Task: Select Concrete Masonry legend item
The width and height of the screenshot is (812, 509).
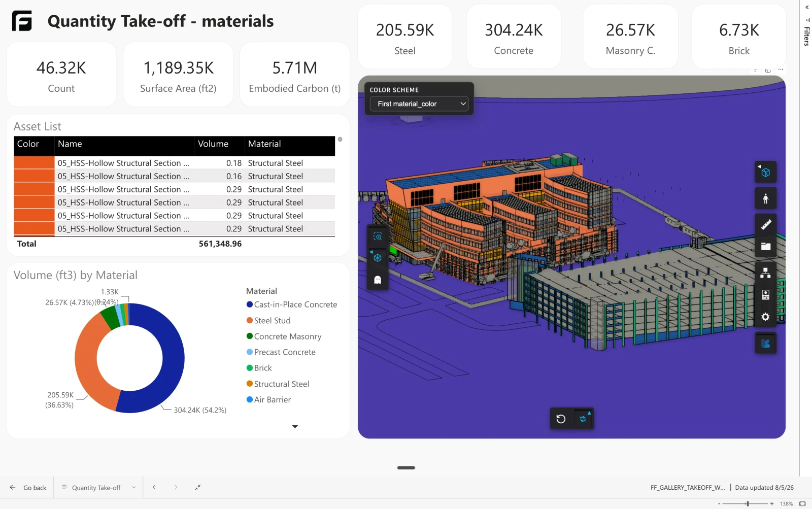Action: 284,336
